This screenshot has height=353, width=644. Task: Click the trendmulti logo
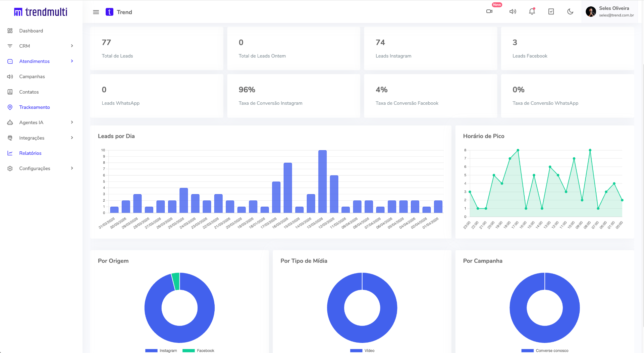click(41, 12)
